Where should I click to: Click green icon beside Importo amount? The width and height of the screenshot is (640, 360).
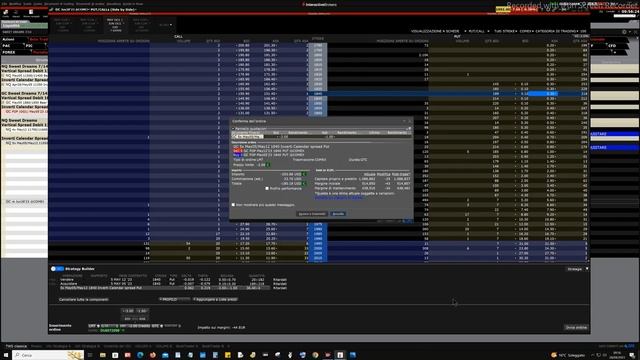pyautogui.click(x=304, y=174)
